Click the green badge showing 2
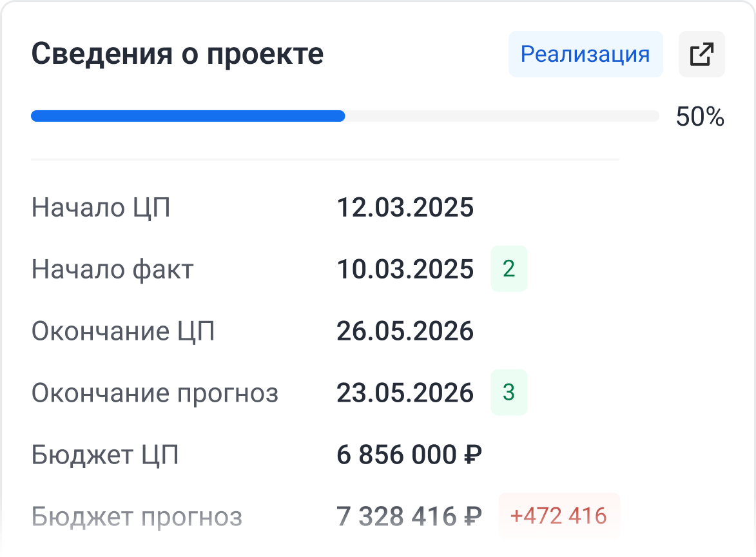 point(509,269)
